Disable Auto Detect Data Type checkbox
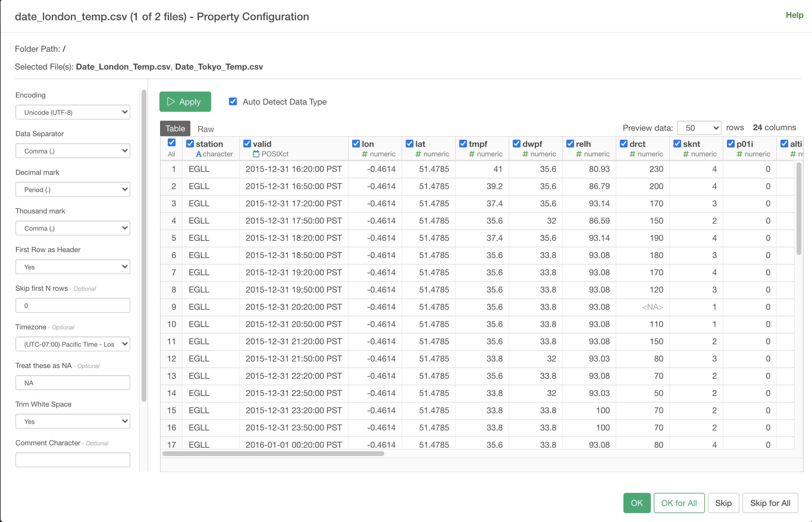This screenshot has width=812, height=522. tap(233, 101)
